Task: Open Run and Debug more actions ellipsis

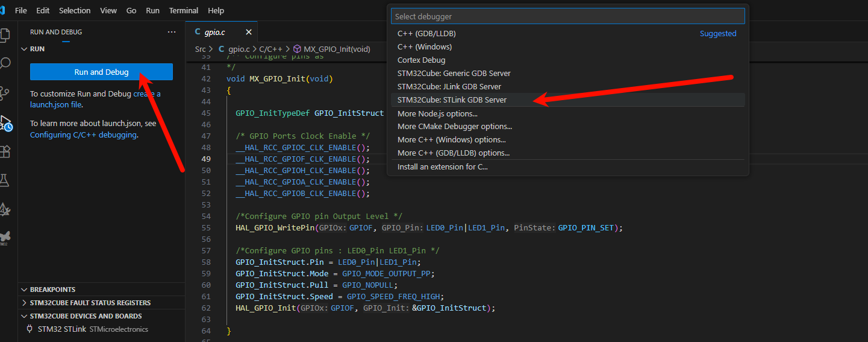Action: [172, 32]
